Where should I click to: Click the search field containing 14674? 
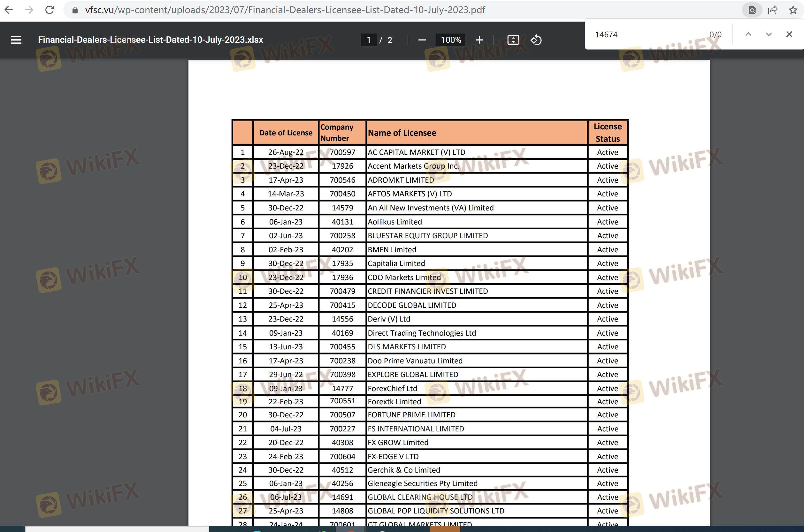tap(645, 34)
